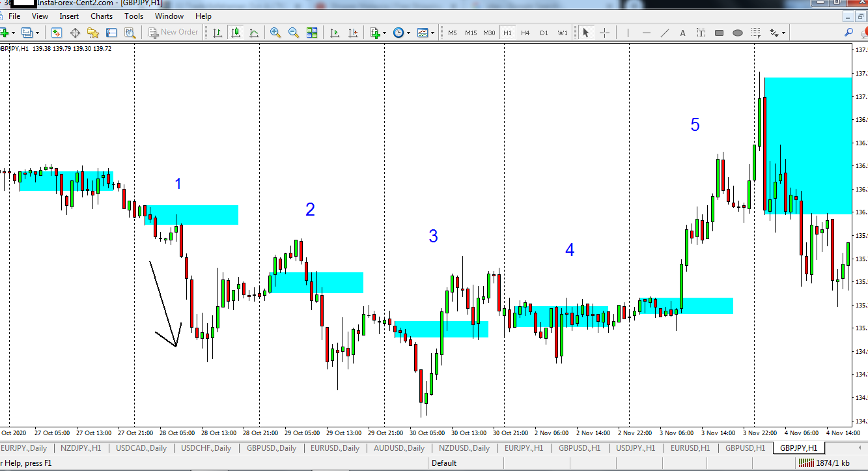Open the Terminal panel icon

pos(111,33)
